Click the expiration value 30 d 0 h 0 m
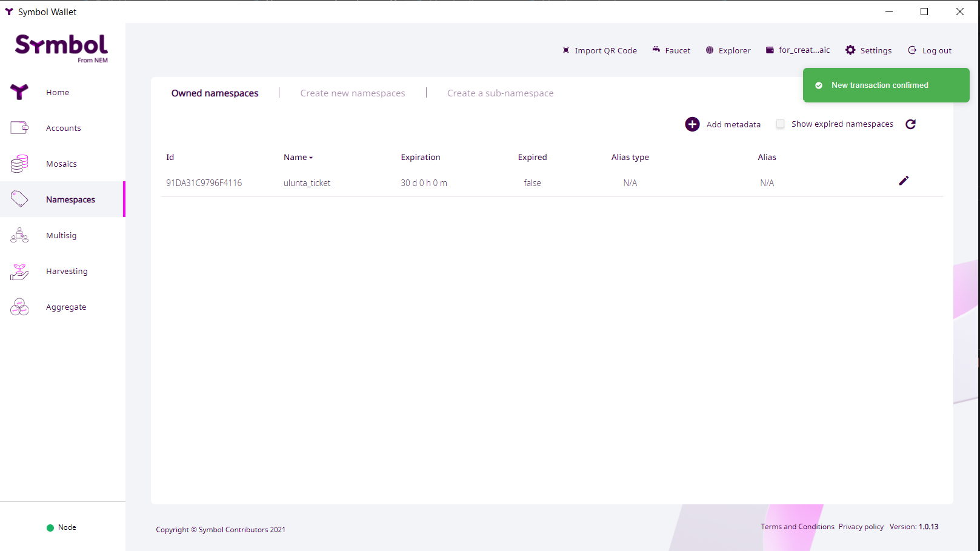The image size is (980, 551). coord(424,183)
